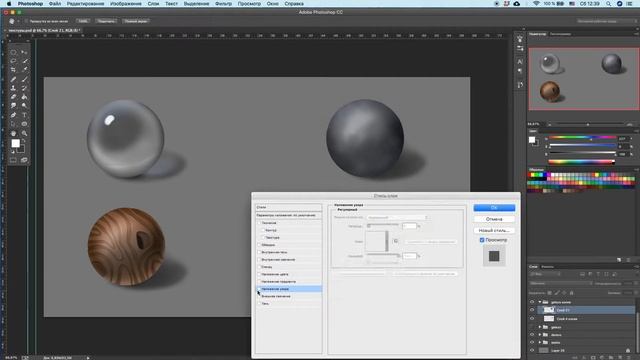Toggle Quick Mask mode icon
The image size is (640, 360).
point(13,160)
